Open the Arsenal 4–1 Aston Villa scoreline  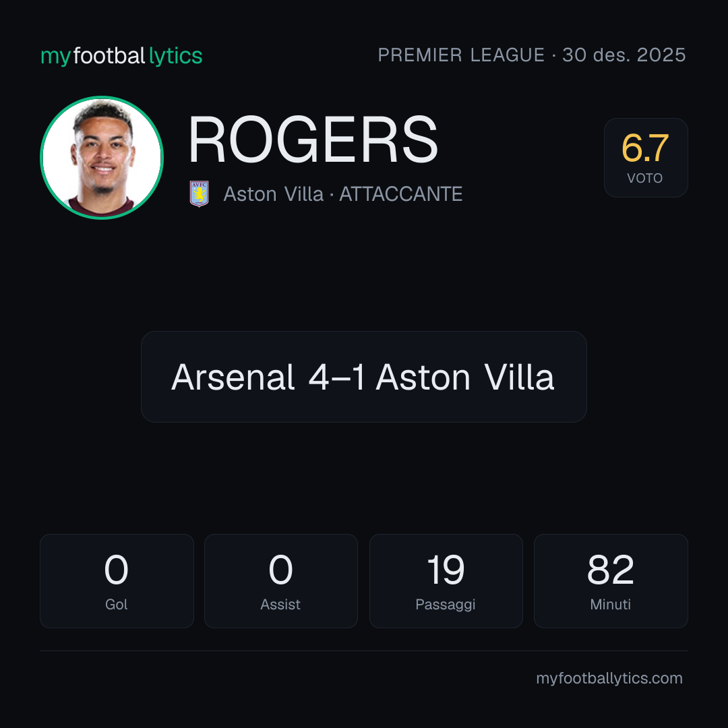click(x=363, y=377)
